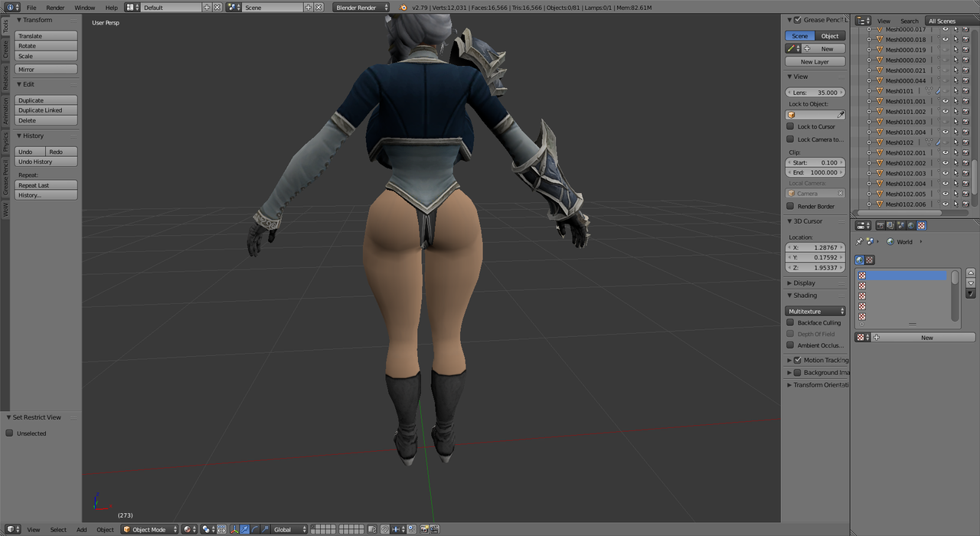Image resolution: width=980 pixels, height=536 pixels.
Task: Open the Texture properties tab checker icon
Action: [x=921, y=225]
